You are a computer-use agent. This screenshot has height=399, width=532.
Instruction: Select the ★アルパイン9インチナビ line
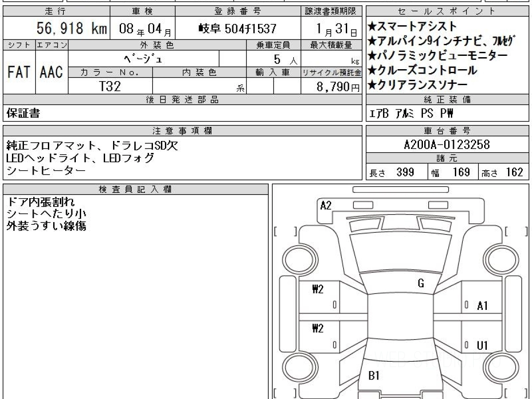pos(441,41)
